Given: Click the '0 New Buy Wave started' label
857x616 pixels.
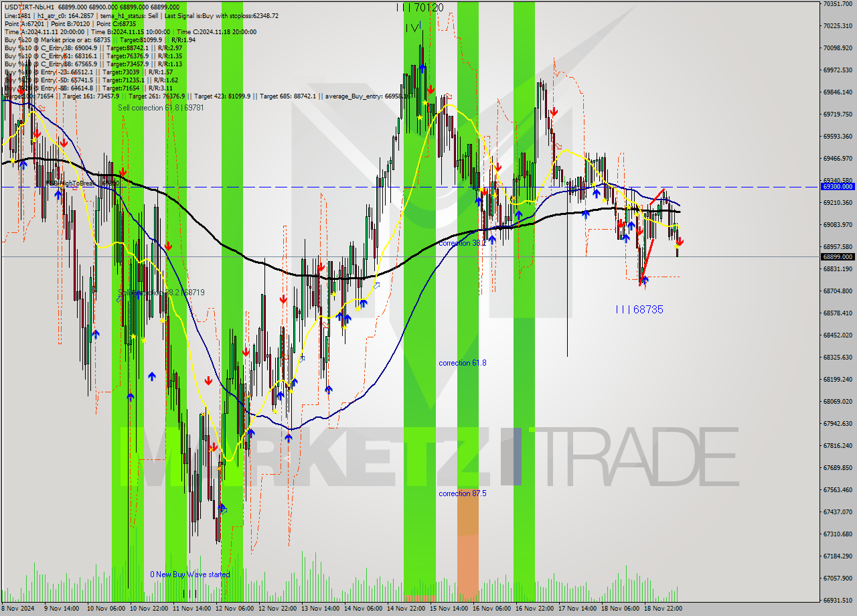Looking at the screenshot, I should pyautogui.click(x=189, y=574).
